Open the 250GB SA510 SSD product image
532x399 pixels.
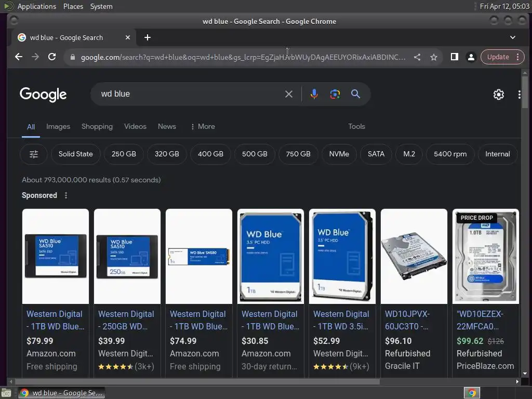127,256
